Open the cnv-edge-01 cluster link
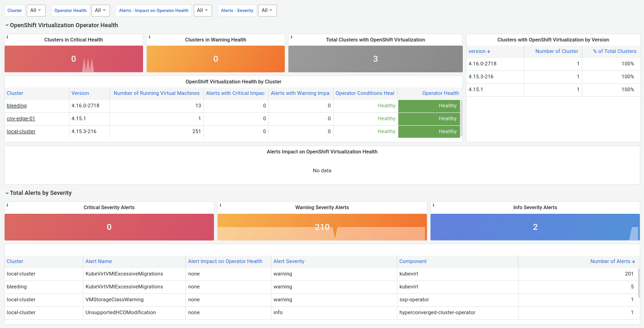Viewport: 644px width, 328px height. (x=21, y=118)
